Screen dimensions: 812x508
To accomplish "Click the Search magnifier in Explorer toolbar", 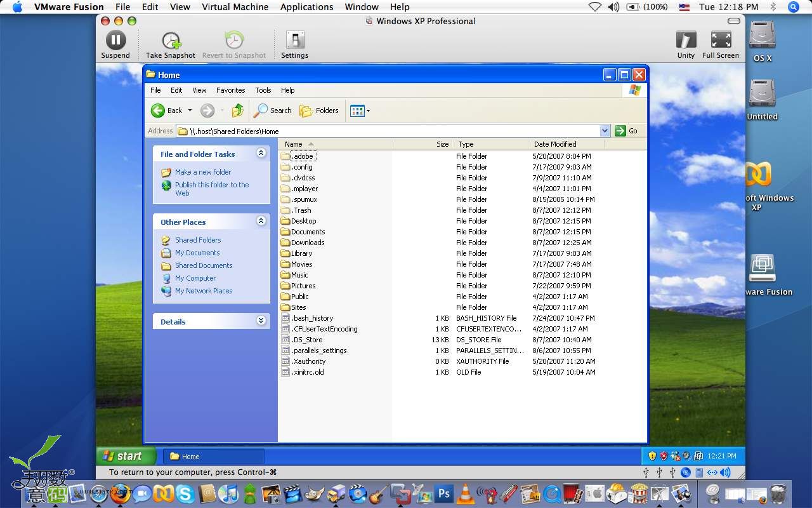I will click(x=261, y=110).
